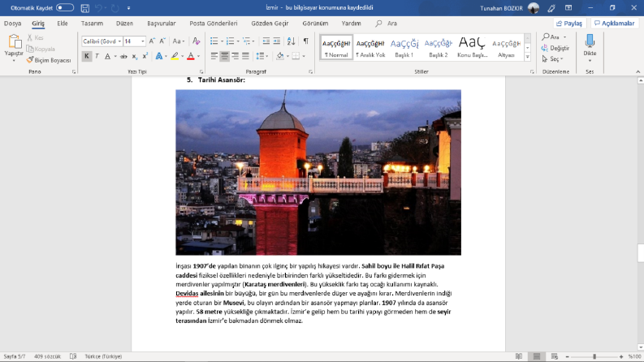Justify the paragraph text
The image size is (644, 362).
[245, 56]
